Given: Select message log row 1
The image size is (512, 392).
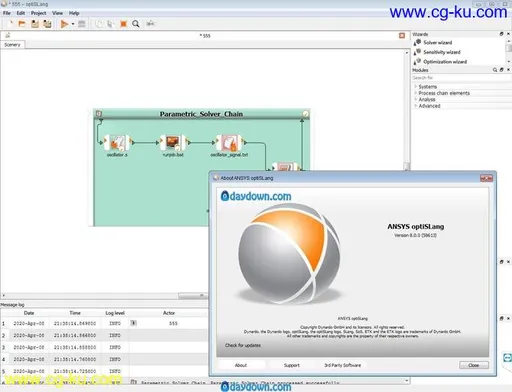Looking at the screenshot, I should (x=104, y=323).
